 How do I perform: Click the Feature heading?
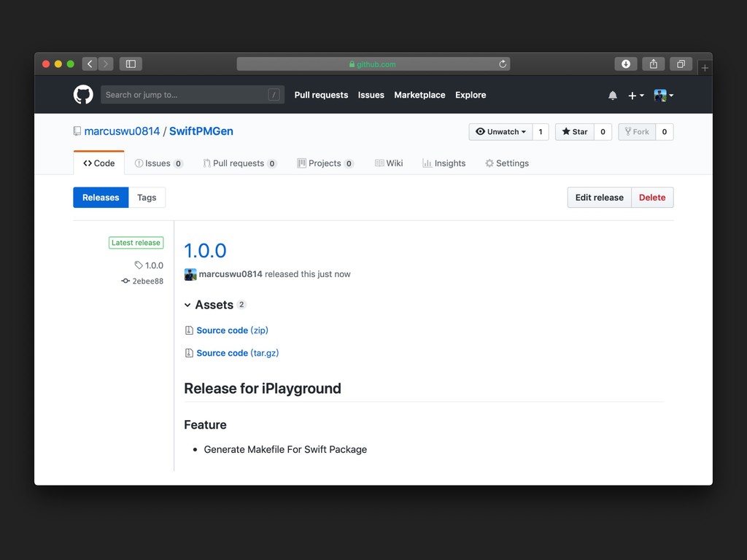pos(205,425)
